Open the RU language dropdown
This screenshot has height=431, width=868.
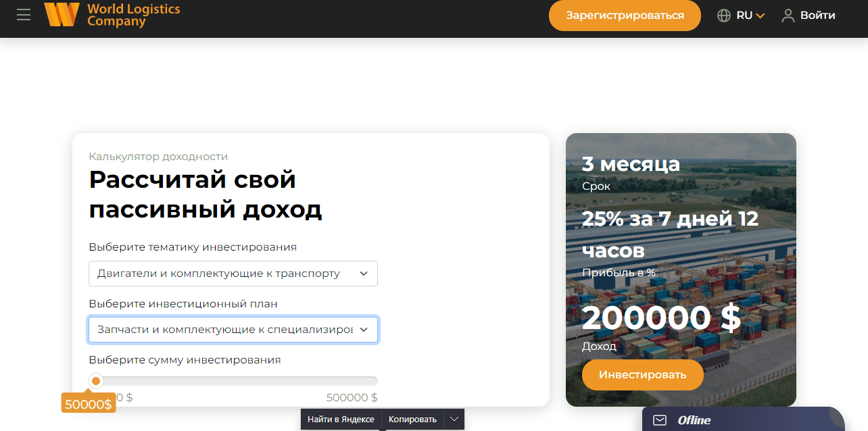(x=742, y=15)
